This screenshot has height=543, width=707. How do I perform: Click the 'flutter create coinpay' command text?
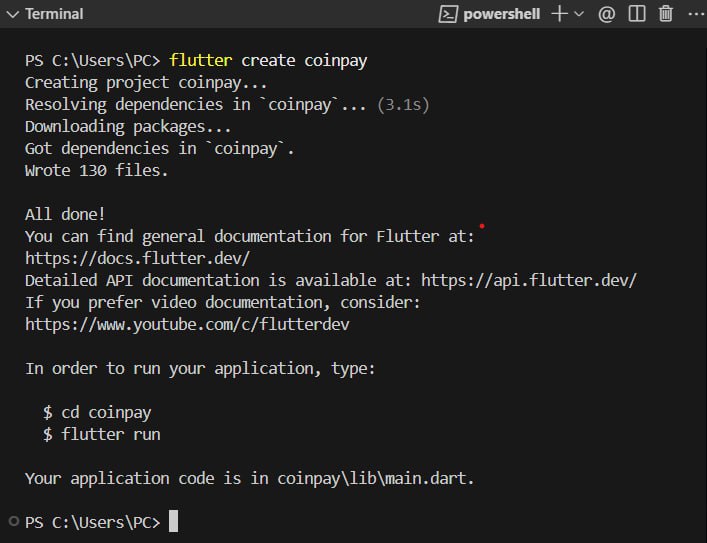tap(268, 60)
